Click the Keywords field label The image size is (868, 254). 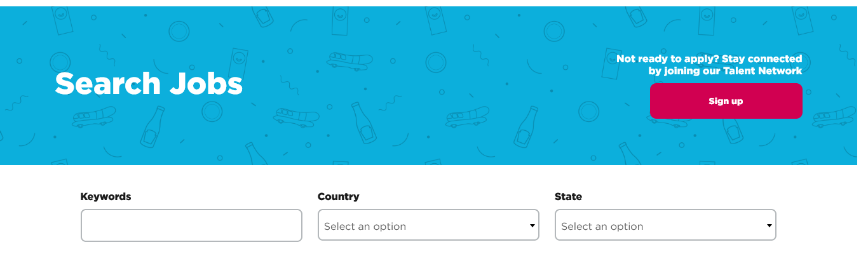[x=105, y=197]
